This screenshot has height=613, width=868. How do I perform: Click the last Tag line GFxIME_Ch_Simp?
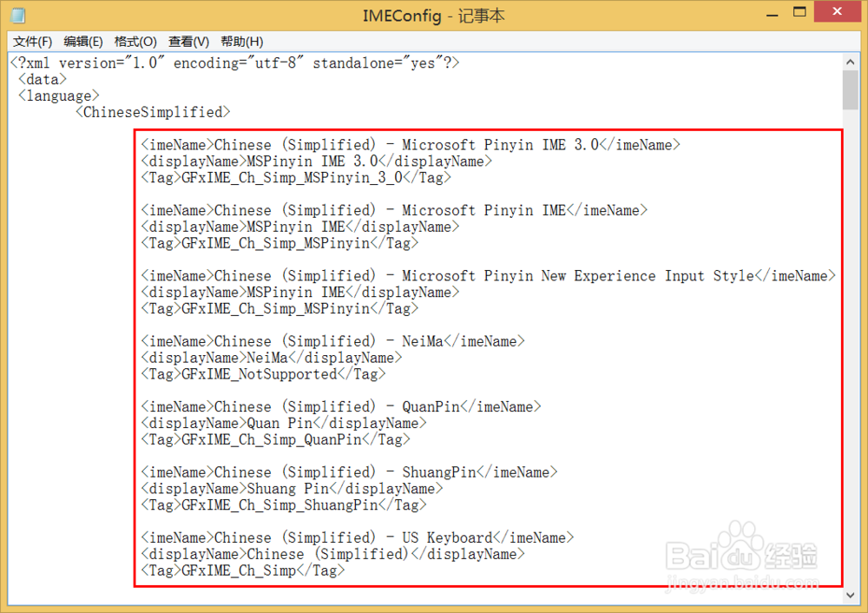pos(242,570)
